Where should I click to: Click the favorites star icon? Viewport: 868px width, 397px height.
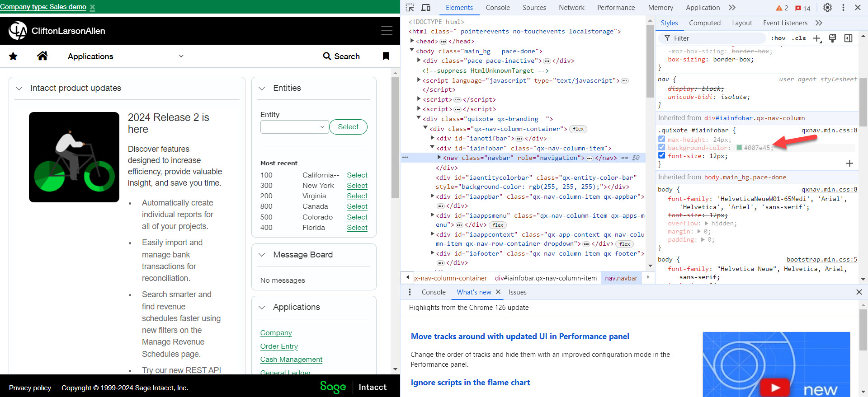click(x=13, y=56)
